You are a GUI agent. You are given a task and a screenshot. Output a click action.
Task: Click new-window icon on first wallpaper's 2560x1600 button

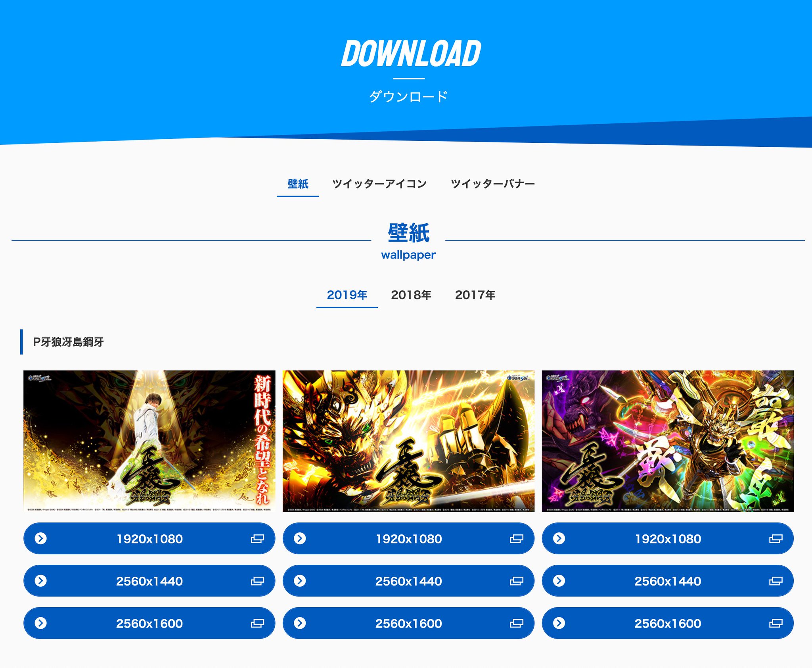point(257,623)
